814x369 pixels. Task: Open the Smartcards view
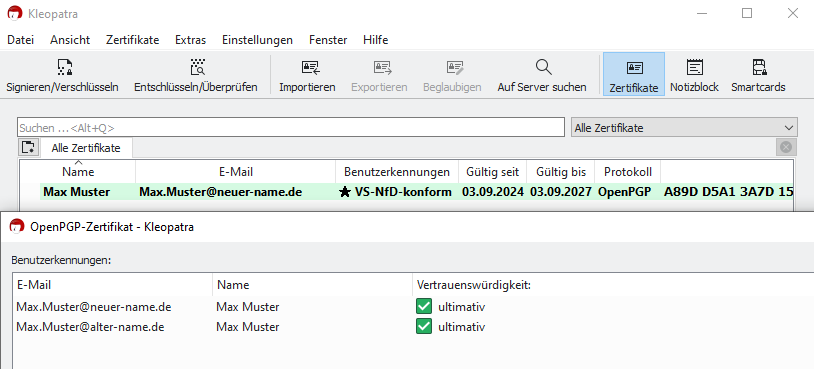coord(758,75)
